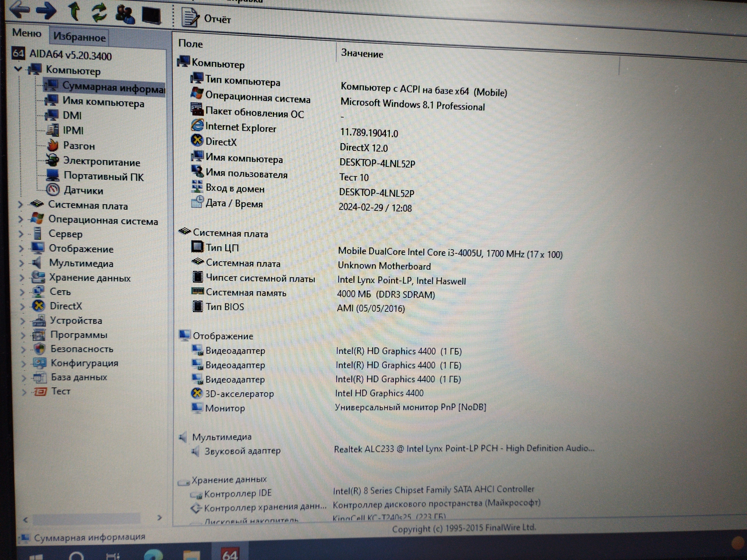Screen dimensions: 747x560
Task: Click the AIDA64 taskbar icon
Action: pyautogui.click(x=230, y=553)
